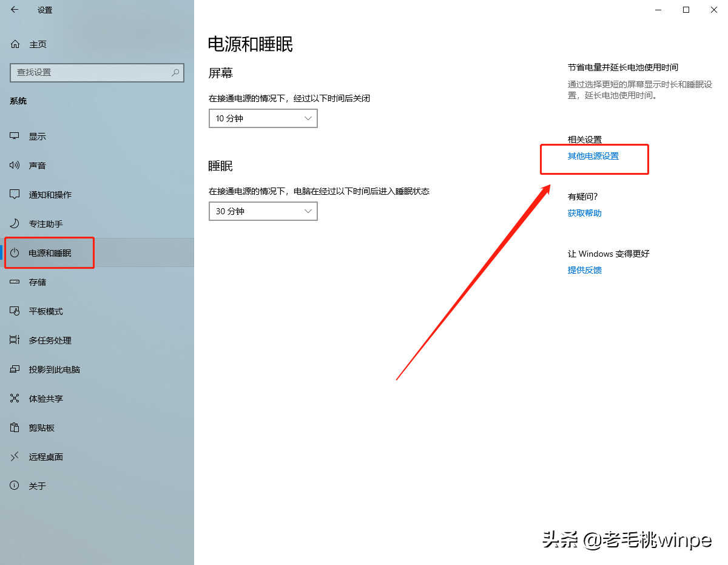The width and height of the screenshot is (728, 565).
Task: Click the 获取帮助 link
Action: (585, 213)
